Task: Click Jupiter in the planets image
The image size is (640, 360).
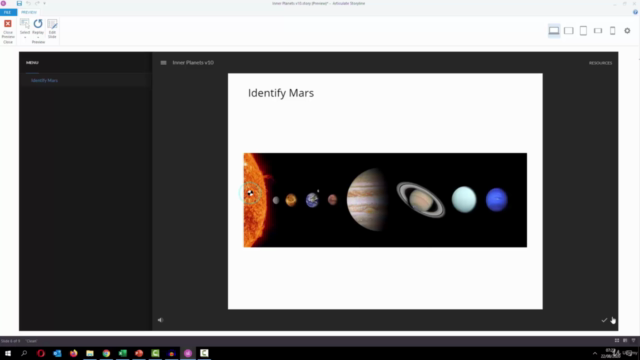Action: click(x=367, y=200)
